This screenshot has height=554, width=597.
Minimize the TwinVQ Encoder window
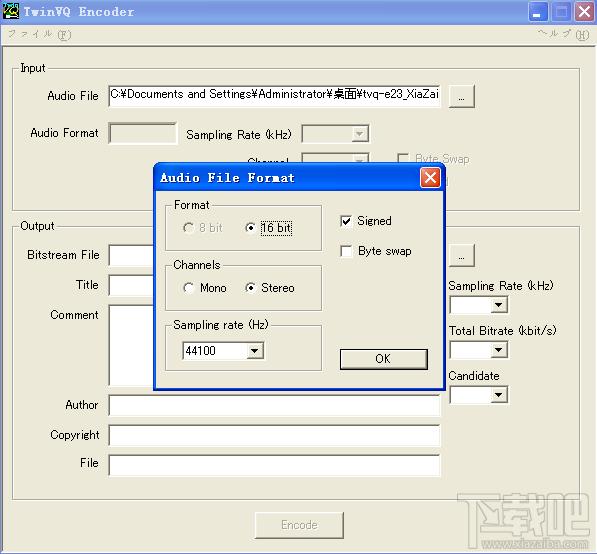[x=538, y=12]
